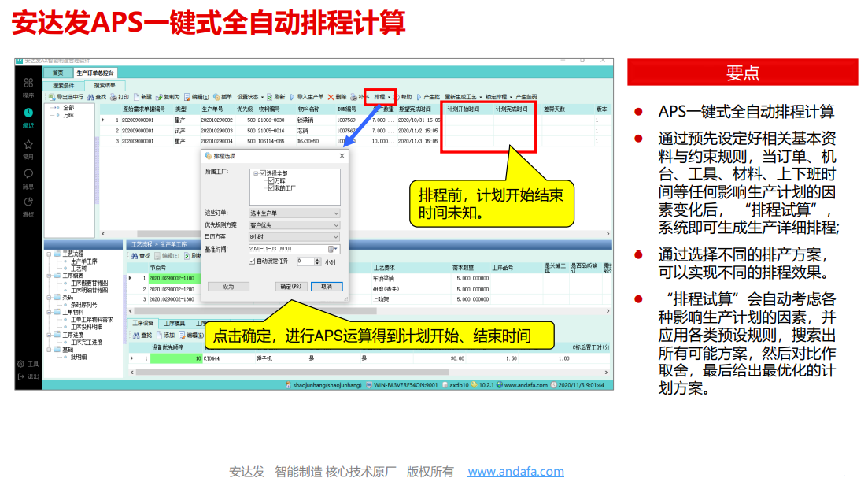The width and height of the screenshot is (868, 482).
Task: Click the 插单 toolbar icon
Action: [216, 97]
